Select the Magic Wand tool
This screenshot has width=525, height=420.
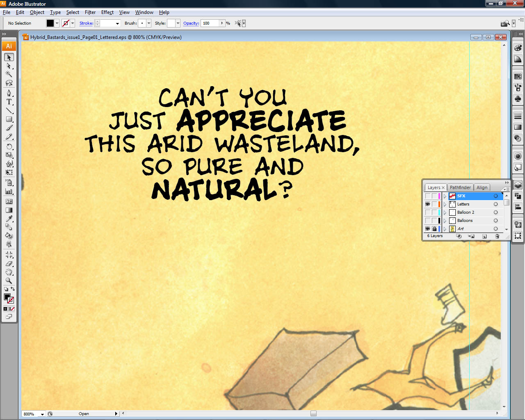tap(9, 74)
